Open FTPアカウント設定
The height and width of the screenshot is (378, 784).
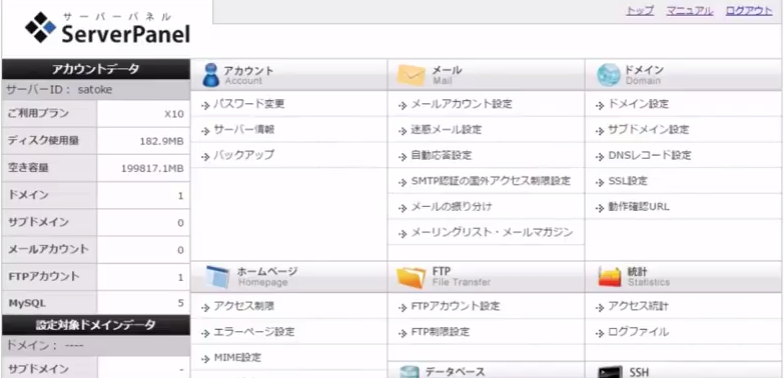click(455, 306)
